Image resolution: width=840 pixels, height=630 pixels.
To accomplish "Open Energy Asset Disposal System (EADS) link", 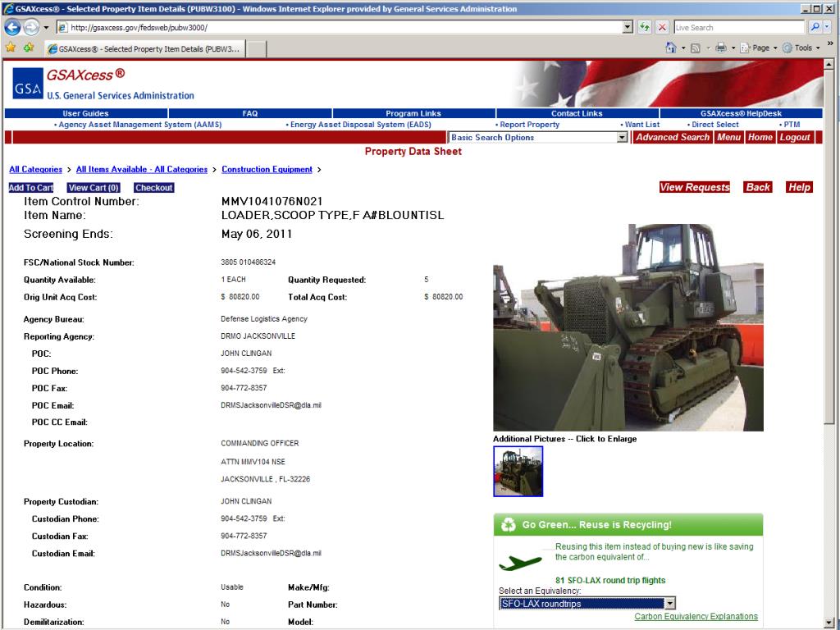I will pos(361,125).
